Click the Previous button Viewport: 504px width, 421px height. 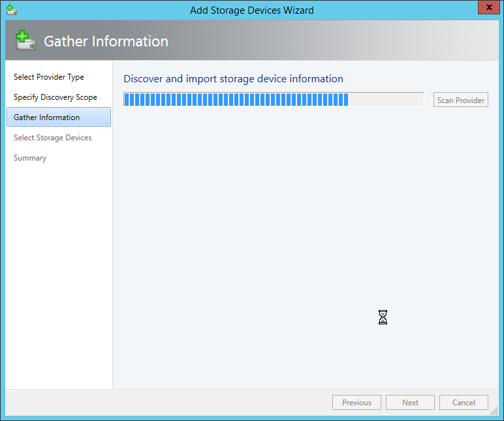coord(356,403)
